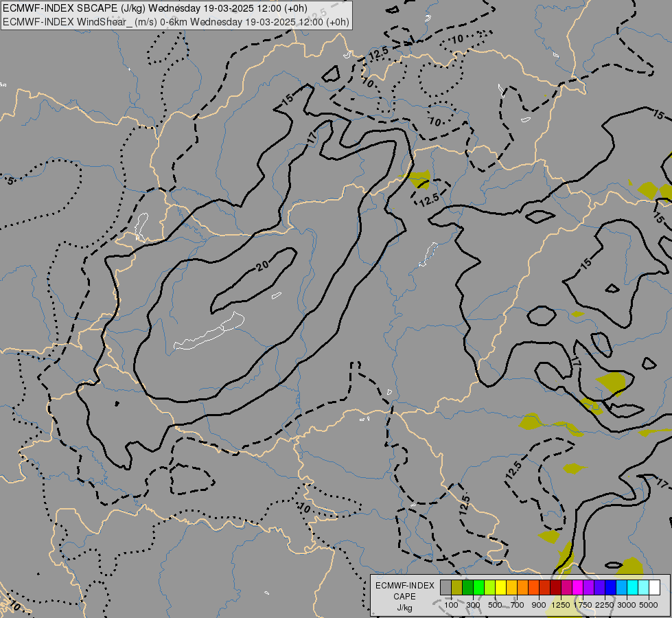This screenshot has height=618, width=672.
Task: Click the 300 value in the legend
Action: 473,605
